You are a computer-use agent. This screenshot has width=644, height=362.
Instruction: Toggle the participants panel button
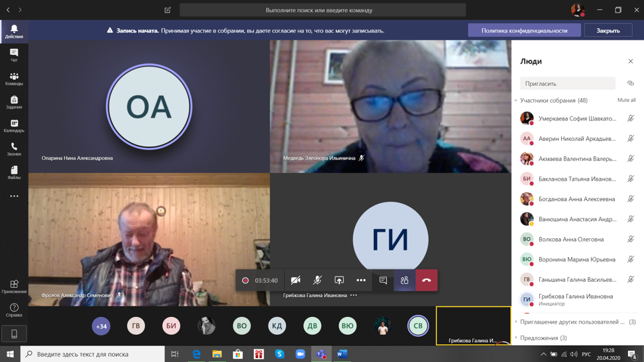[404, 281]
